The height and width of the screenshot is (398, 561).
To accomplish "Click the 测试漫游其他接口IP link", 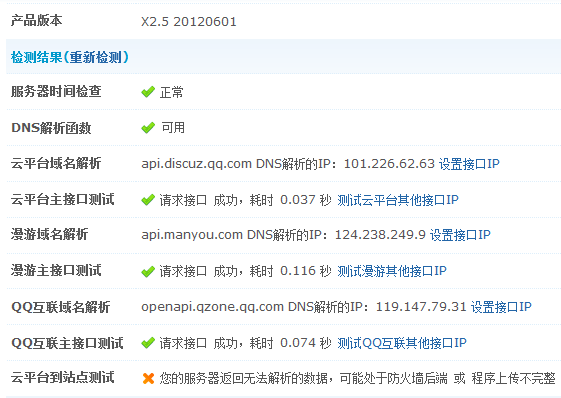I will click(392, 271).
